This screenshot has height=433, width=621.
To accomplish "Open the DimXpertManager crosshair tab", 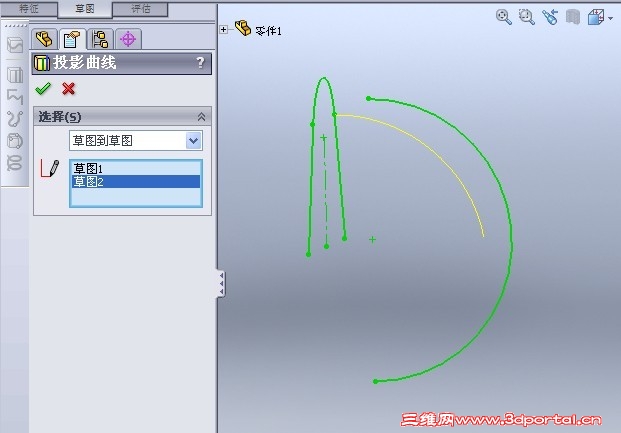I will pos(128,39).
